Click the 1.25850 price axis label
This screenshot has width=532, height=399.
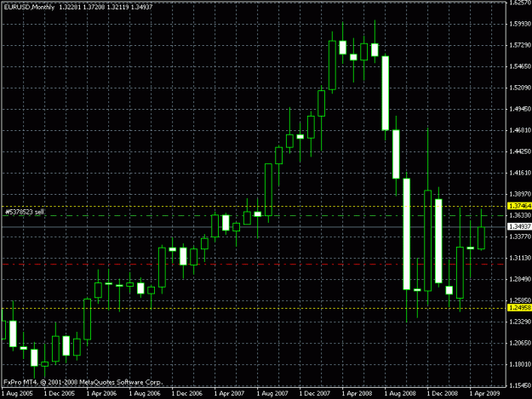coord(520,300)
